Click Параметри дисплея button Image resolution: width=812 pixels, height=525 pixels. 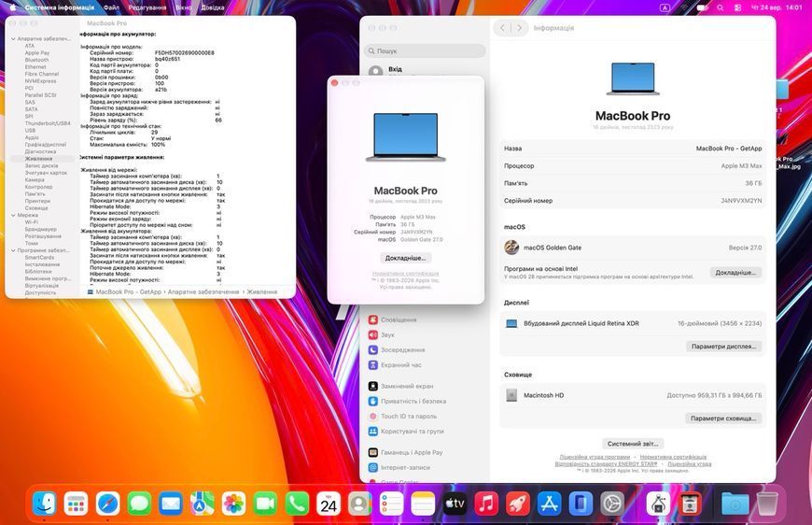click(x=723, y=347)
